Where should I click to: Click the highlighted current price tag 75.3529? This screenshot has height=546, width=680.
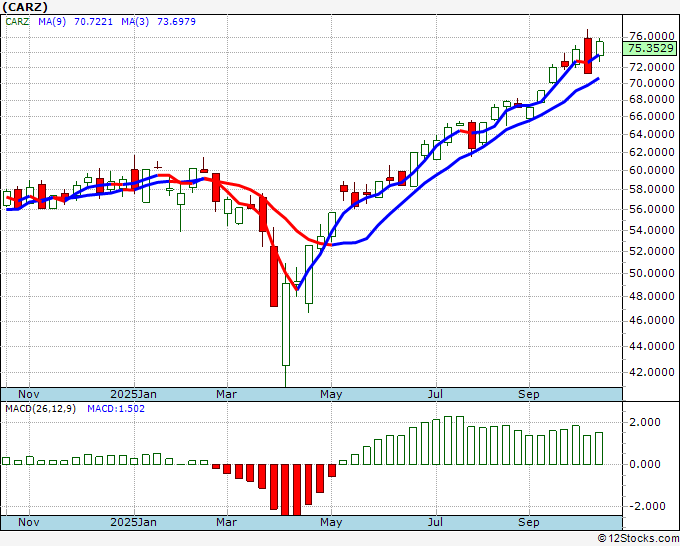(x=651, y=49)
